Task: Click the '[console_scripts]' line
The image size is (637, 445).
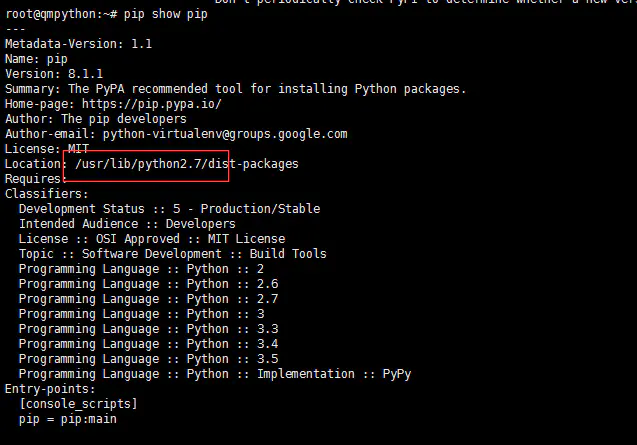Action: (x=78, y=404)
